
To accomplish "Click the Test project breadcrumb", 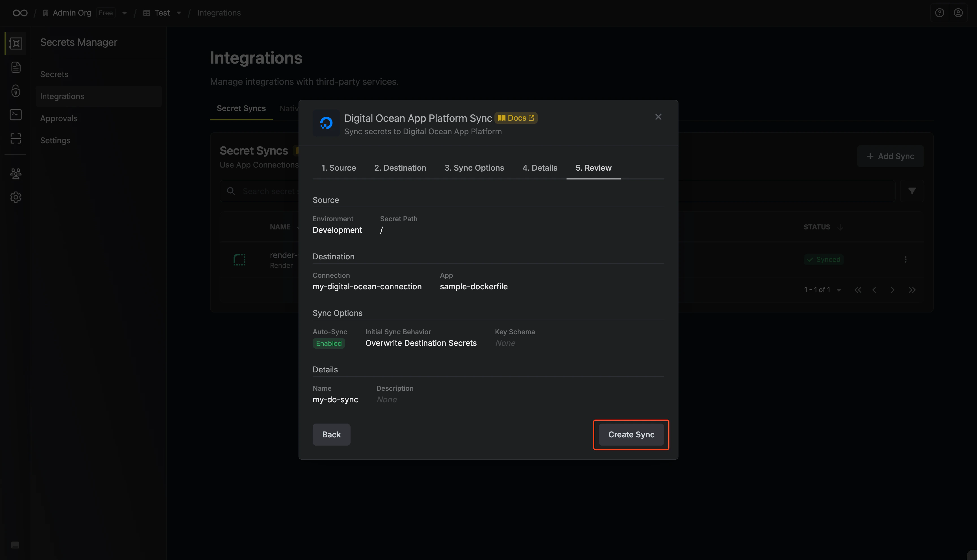I will point(162,13).
